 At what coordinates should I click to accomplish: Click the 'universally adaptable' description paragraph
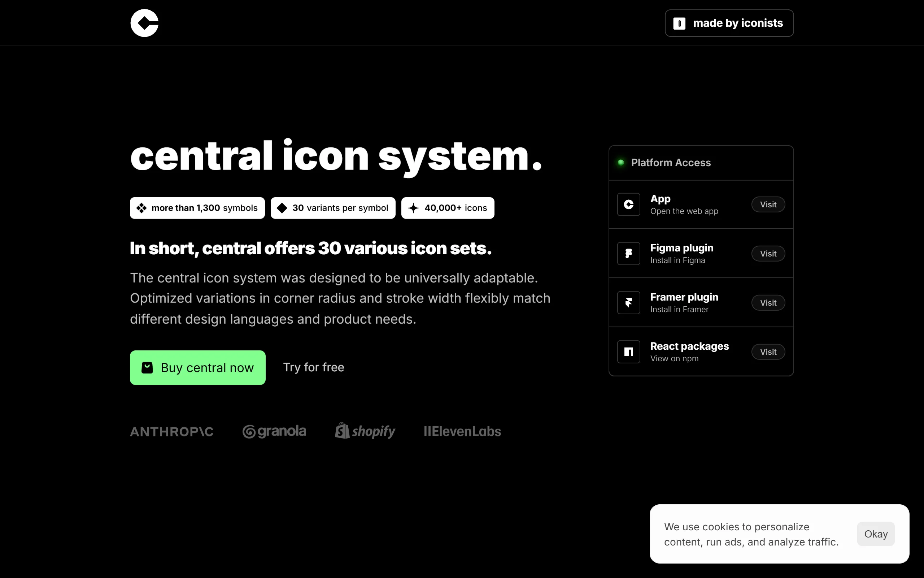tap(340, 298)
